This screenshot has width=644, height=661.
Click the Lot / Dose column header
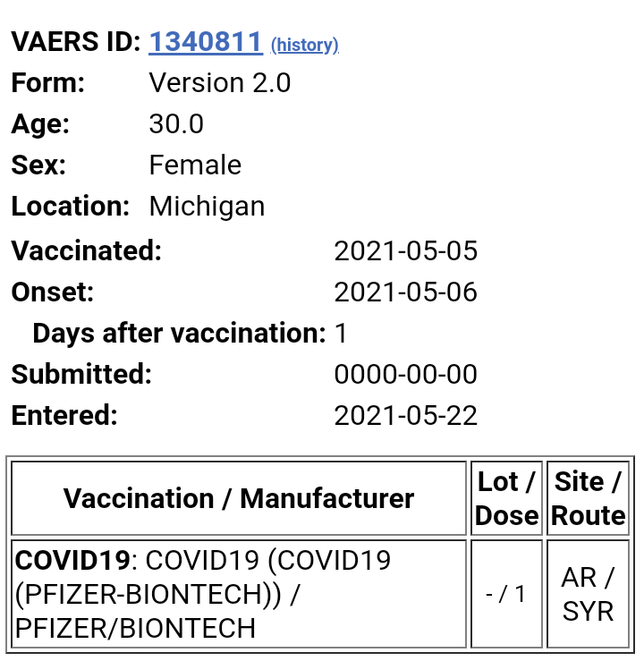tap(506, 498)
